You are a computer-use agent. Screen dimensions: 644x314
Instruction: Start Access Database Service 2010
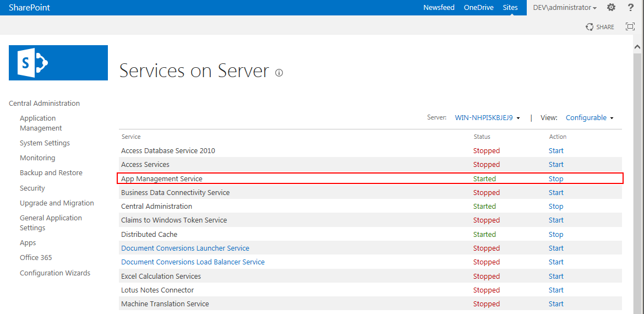coord(556,150)
